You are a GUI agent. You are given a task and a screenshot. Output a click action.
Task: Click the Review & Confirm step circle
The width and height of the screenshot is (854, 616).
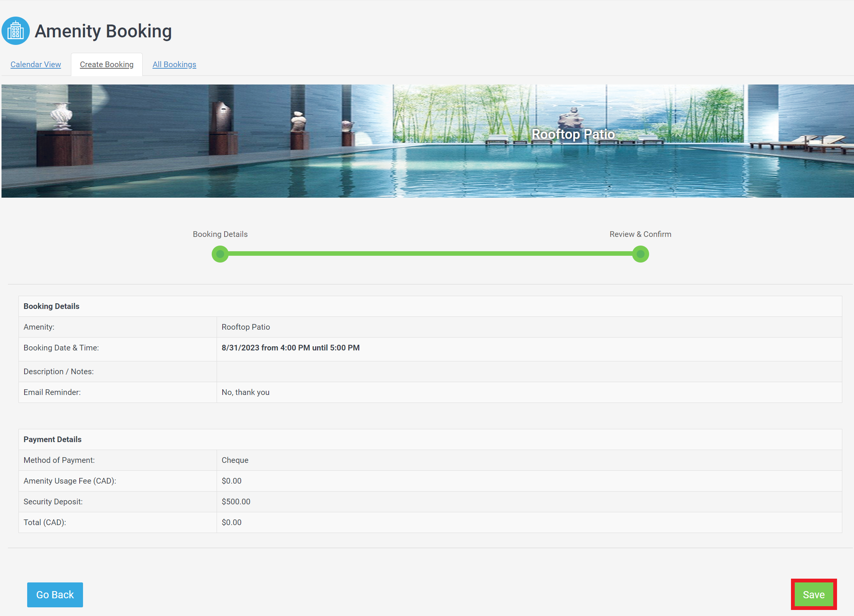[640, 254]
